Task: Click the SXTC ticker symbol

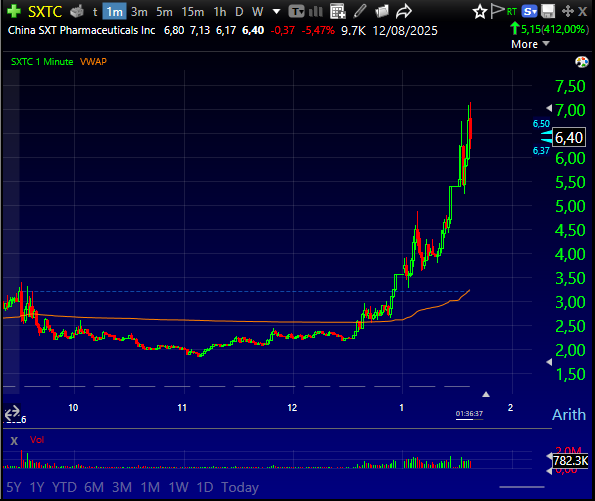Action: click(x=45, y=12)
